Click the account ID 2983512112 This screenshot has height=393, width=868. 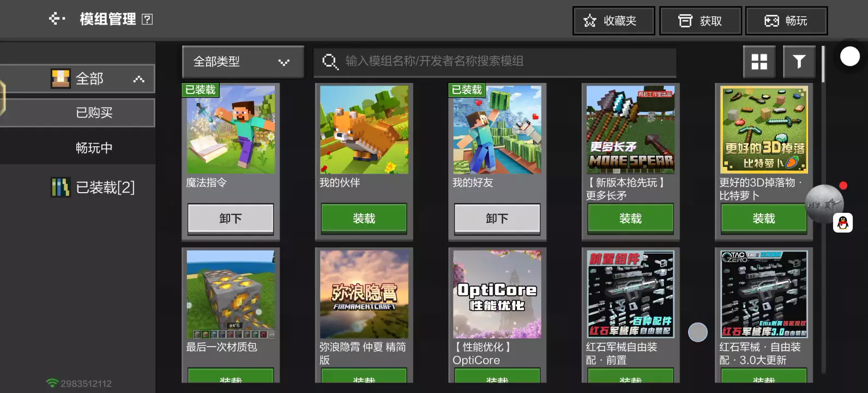pos(86,384)
